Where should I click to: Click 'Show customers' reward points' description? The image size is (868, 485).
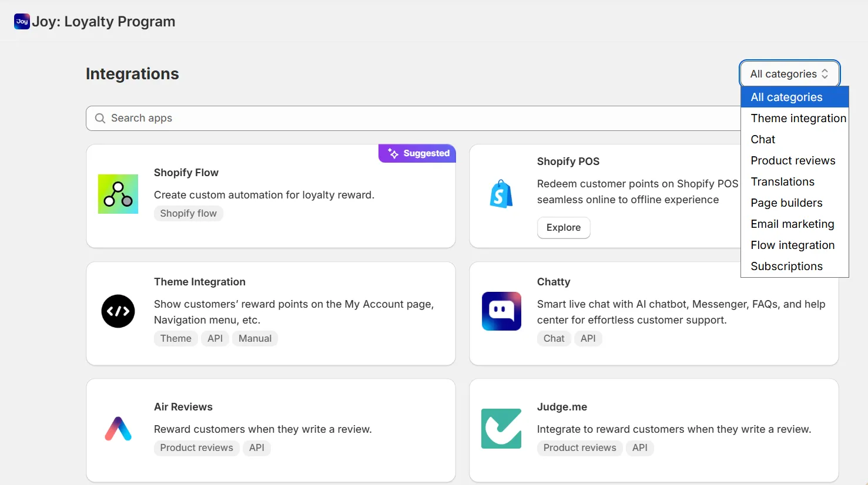[x=294, y=312]
